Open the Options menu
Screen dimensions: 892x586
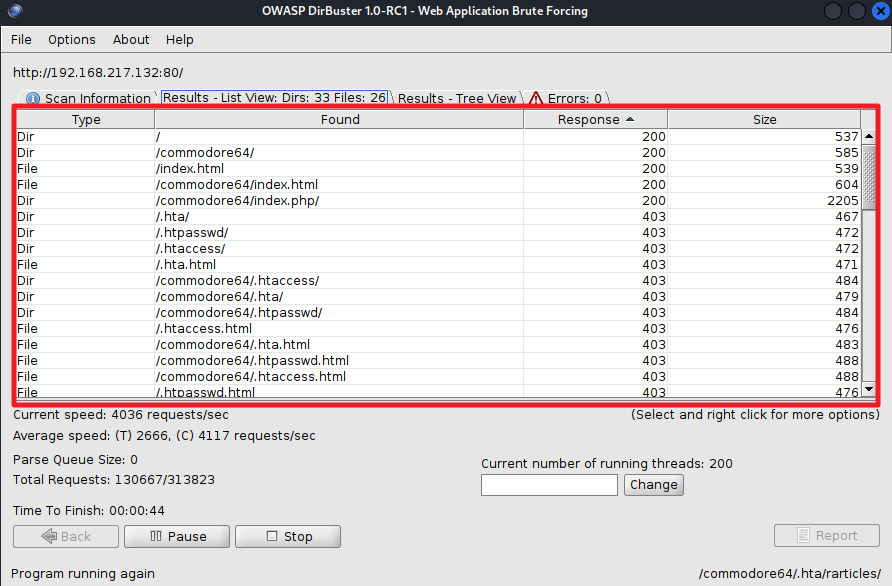tap(72, 40)
